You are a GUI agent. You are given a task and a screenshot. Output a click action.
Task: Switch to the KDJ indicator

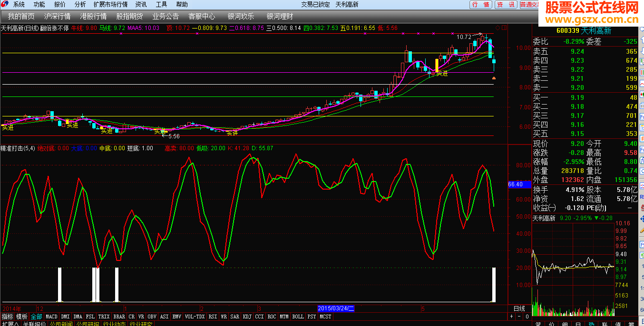(247, 316)
